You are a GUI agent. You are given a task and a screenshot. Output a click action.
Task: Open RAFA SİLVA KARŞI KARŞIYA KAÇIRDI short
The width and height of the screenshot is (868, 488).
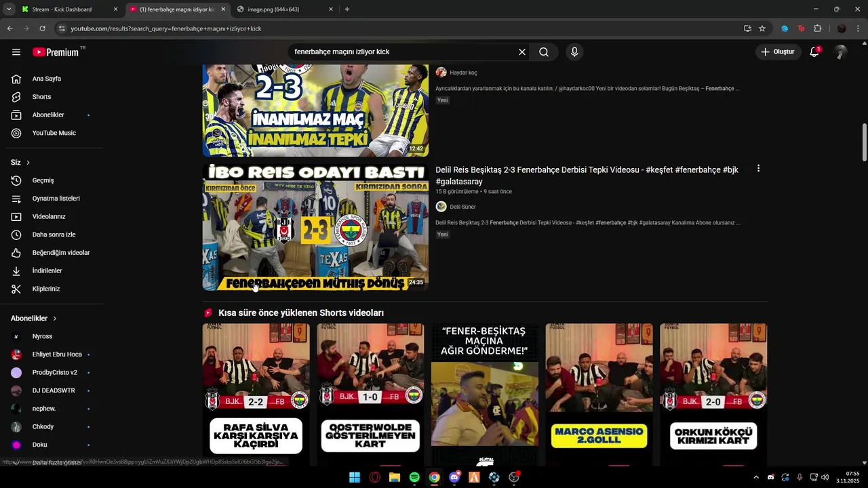pyautogui.click(x=256, y=394)
